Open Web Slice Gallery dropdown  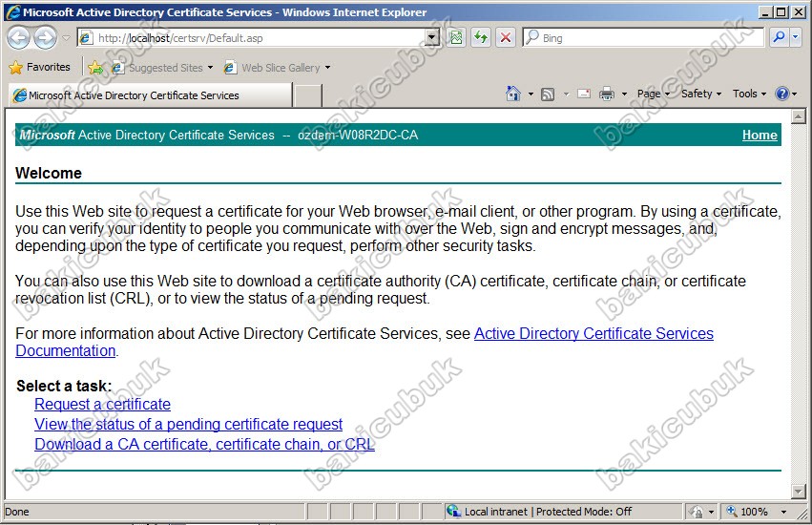coord(277,68)
